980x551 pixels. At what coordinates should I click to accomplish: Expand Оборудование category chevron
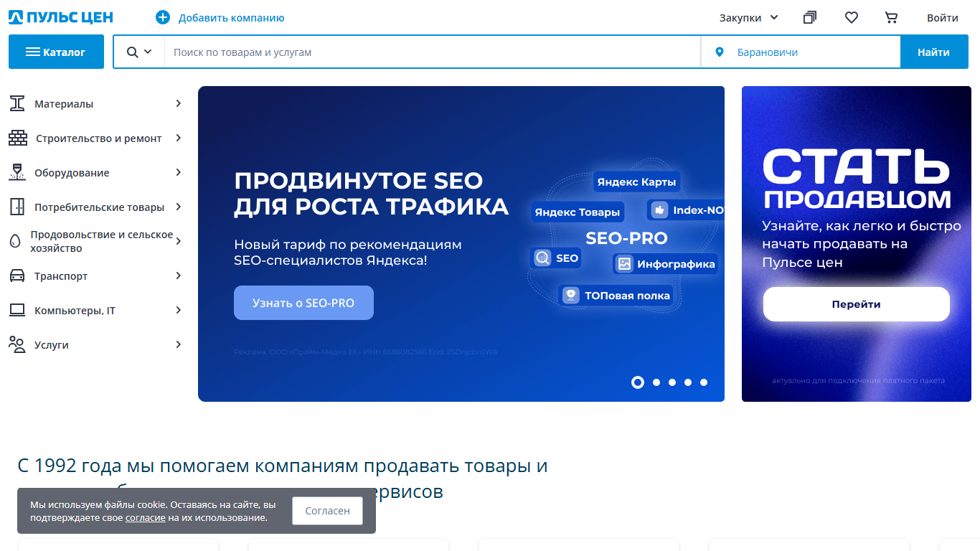[x=179, y=172]
